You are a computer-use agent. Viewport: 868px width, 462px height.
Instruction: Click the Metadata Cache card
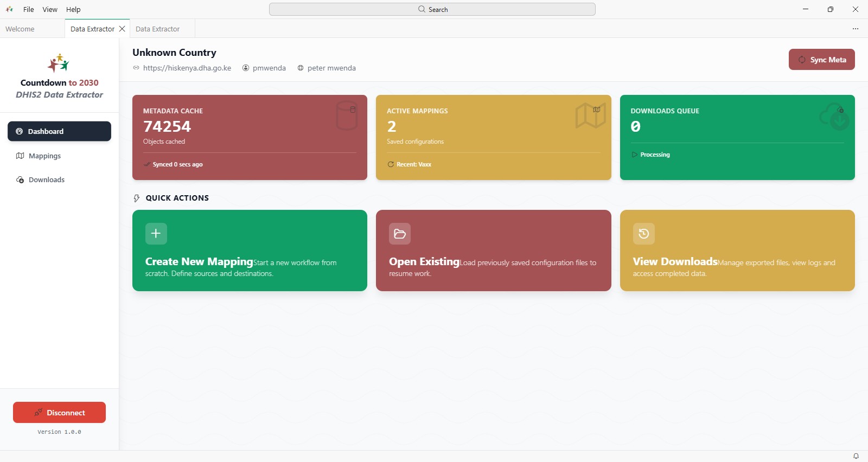250,137
